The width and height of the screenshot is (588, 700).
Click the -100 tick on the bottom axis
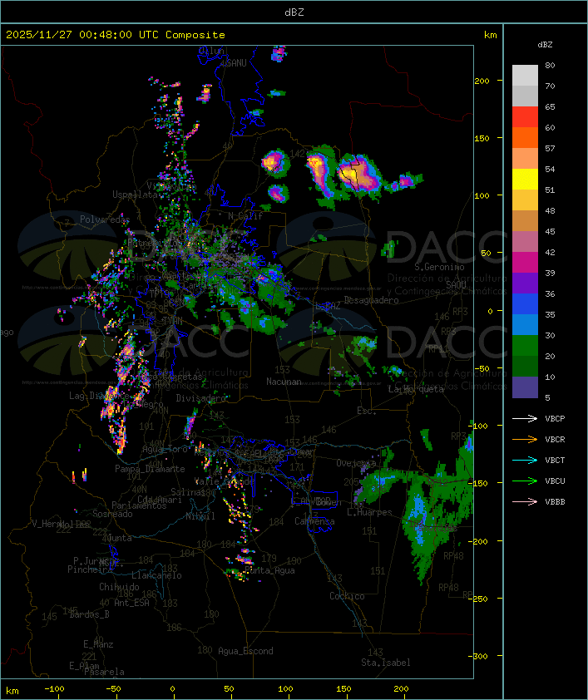[x=54, y=689]
